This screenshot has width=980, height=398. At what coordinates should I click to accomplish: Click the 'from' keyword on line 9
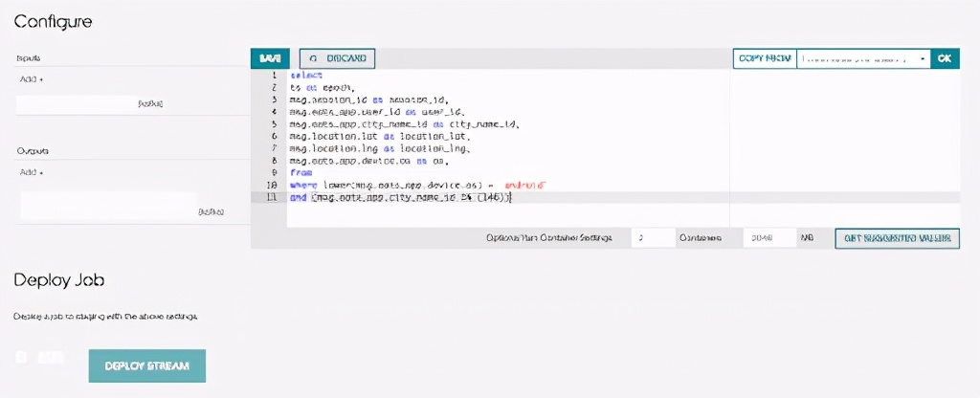tap(301, 173)
